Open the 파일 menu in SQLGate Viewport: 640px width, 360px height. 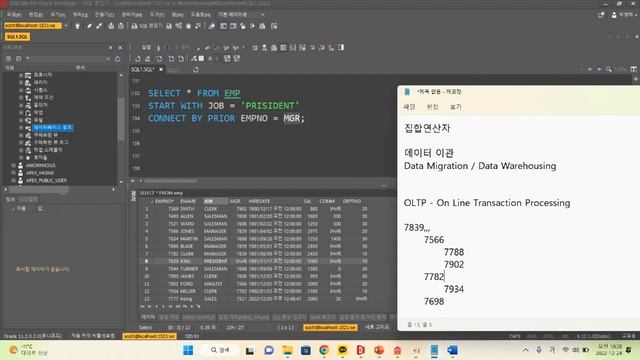[x=13, y=15]
